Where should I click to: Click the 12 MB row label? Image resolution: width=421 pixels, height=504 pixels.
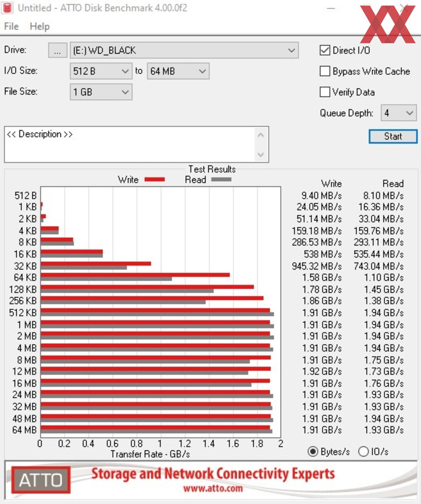tap(24, 371)
